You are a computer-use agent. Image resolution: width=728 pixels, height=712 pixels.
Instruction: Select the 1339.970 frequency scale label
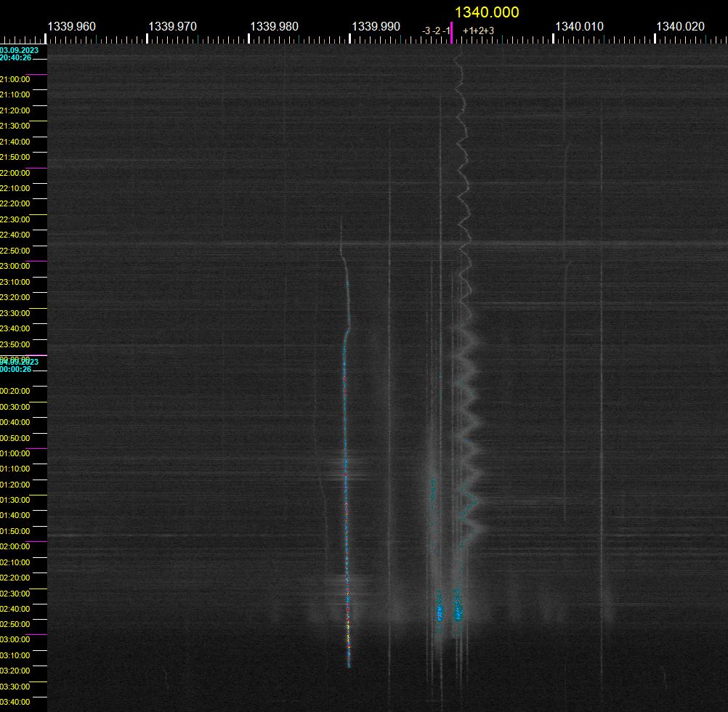173,26
